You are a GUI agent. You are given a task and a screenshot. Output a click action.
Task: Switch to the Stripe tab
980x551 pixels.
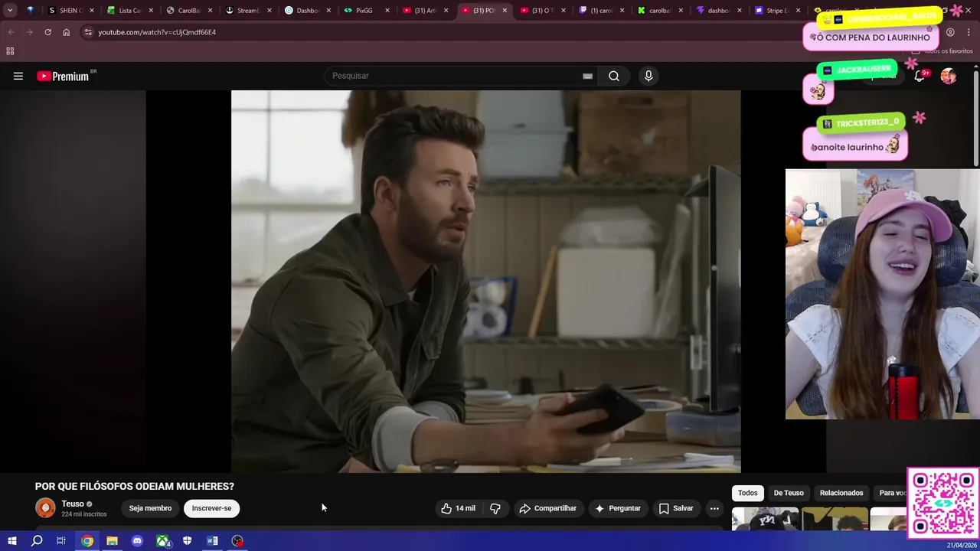point(776,11)
